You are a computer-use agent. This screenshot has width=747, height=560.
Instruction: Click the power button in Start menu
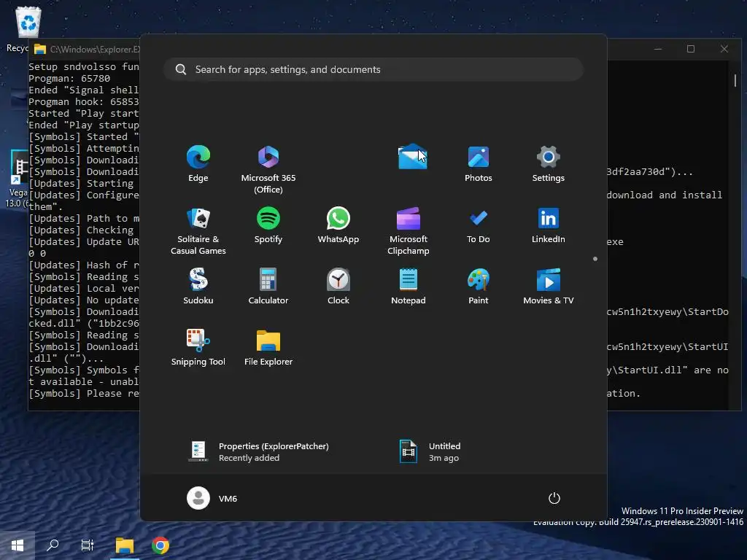click(x=554, y=498)
